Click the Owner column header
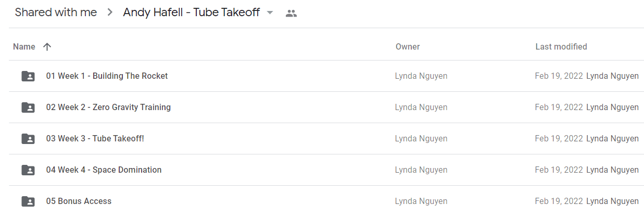The image size is (644, 216). (x=408, y=47)
